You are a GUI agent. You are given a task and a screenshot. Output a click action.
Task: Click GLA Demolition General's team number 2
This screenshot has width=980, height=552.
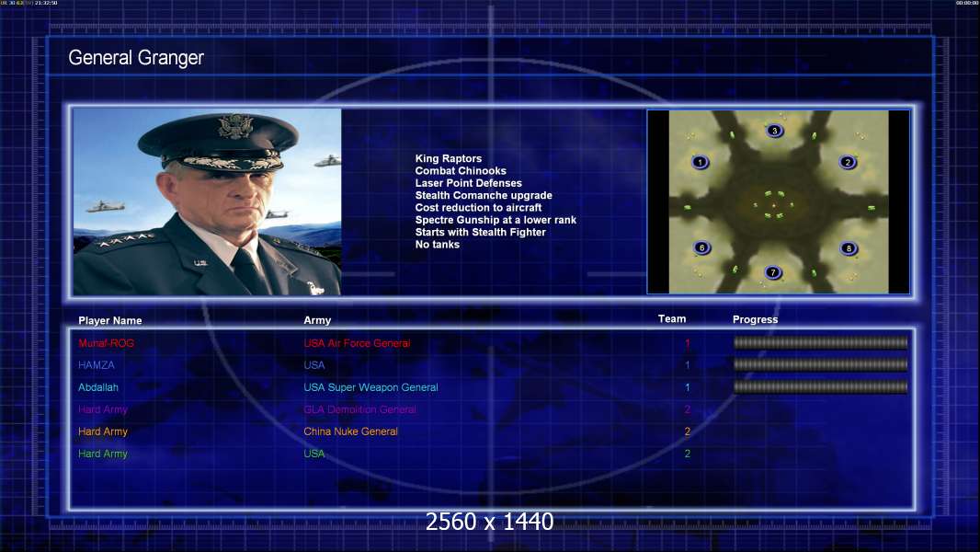point(688,409)
